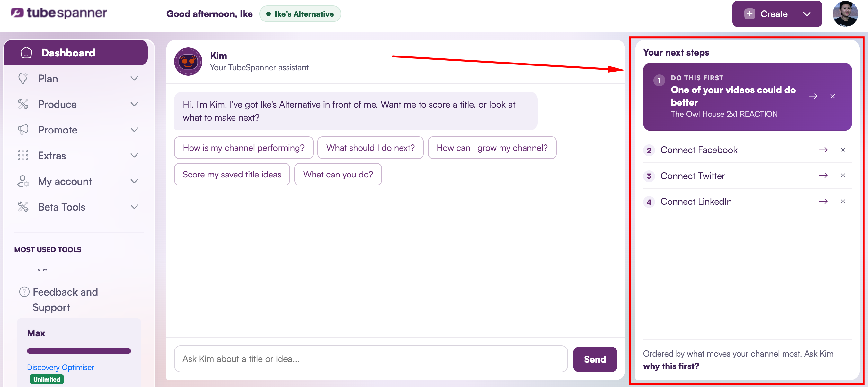Click 'How can I grow my channel?' suggestion
The height and width of the screenshot is (387, 868).
point(492,148)
